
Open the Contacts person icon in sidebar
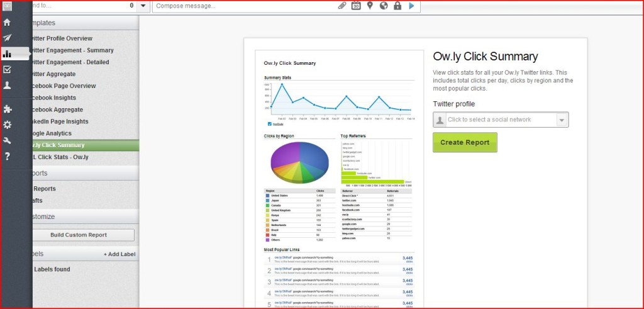[7, 85]
